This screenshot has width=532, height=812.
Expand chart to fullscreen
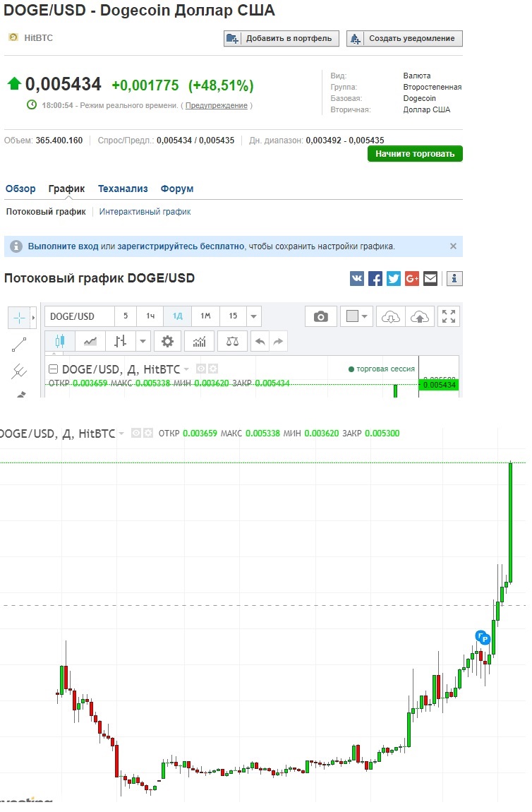click(449, 316)
